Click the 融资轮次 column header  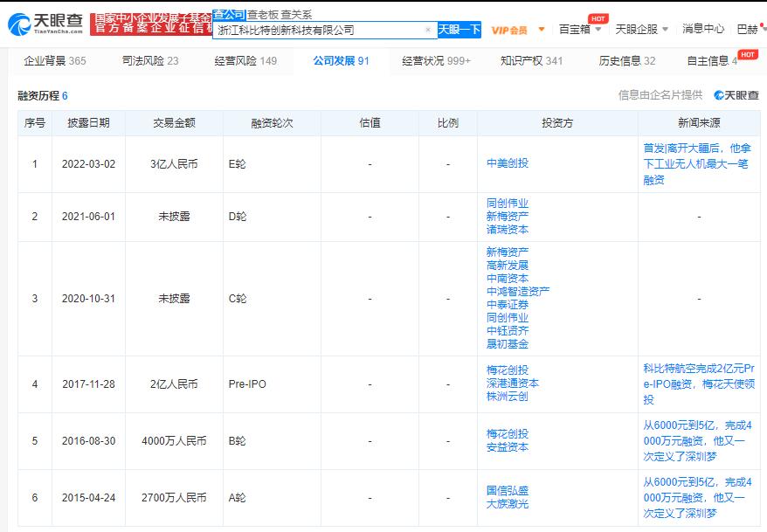click(x=272, y=122)
